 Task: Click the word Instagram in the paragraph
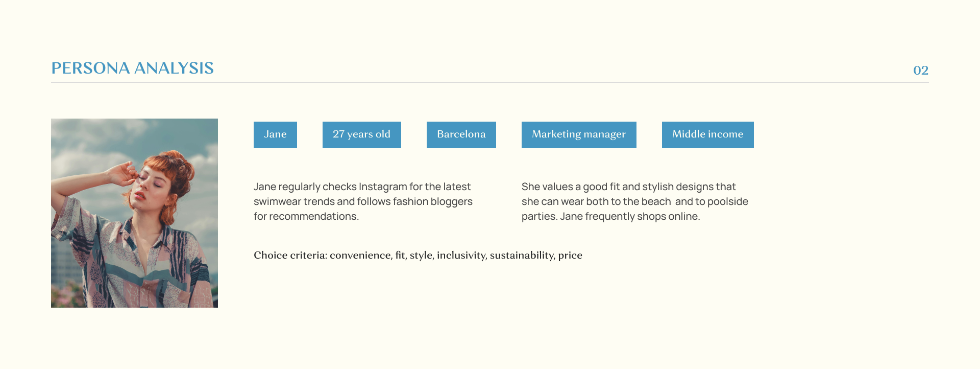[x=382, y=187]
